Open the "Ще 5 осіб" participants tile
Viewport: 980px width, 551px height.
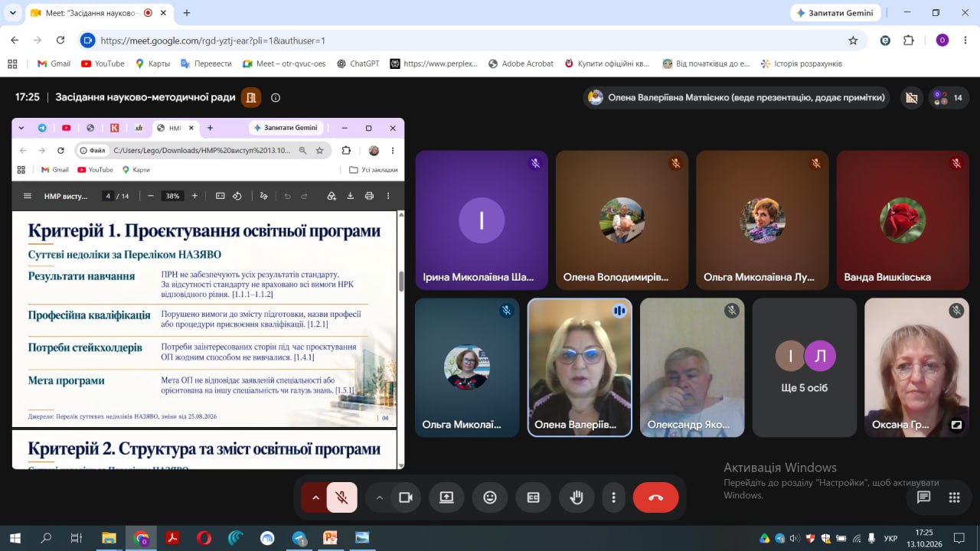coord(805,367)
